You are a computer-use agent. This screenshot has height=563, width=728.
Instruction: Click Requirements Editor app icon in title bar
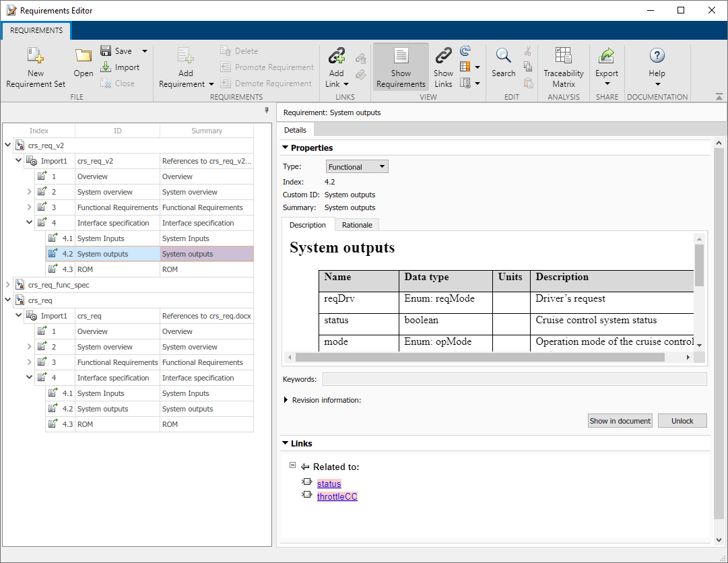(11, 10)
